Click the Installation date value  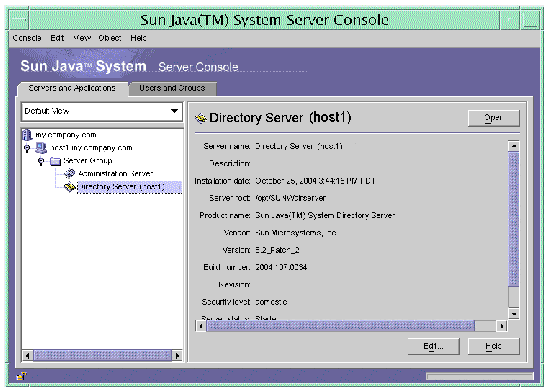click(x=315, y=181)
